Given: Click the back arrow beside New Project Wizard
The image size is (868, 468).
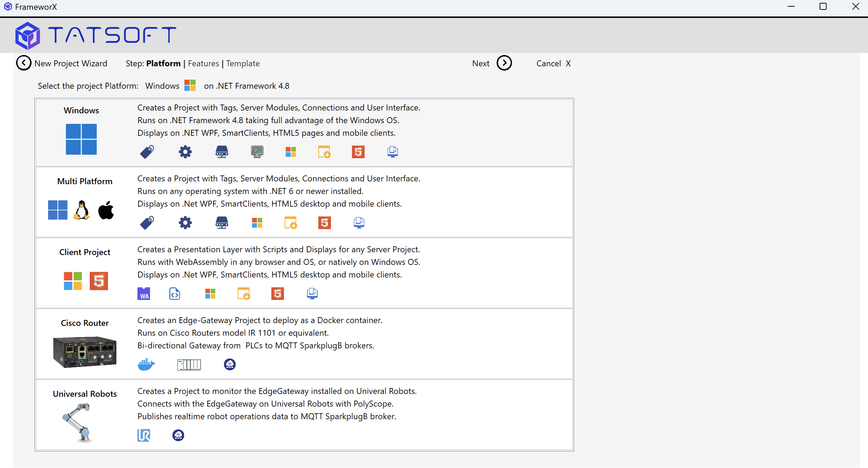Looking at the screenshot, I should point(24,63).
